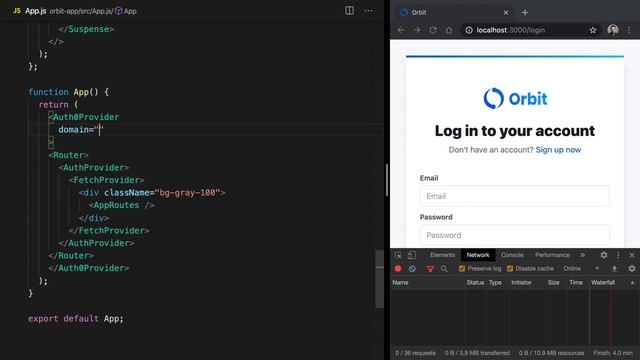The width and height of the screenshot is (640, 360).
Task: Bookmark this page with the star icon
Action: [593, 30]
